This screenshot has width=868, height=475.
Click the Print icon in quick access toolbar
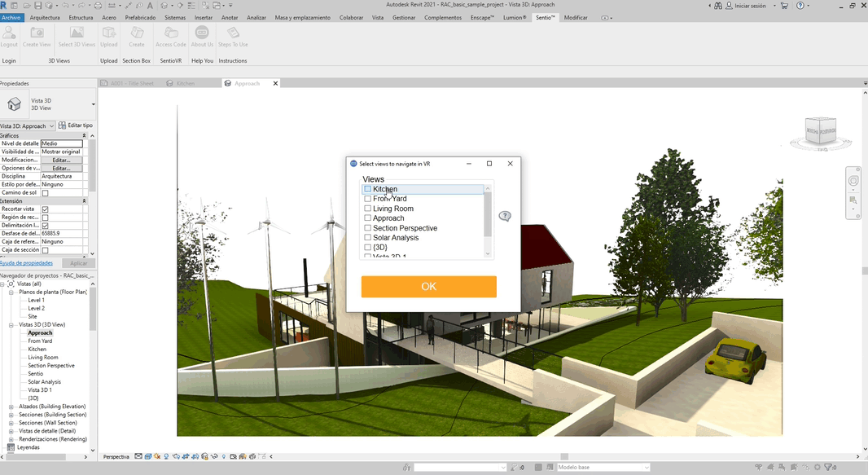click(x=98, y=6)
